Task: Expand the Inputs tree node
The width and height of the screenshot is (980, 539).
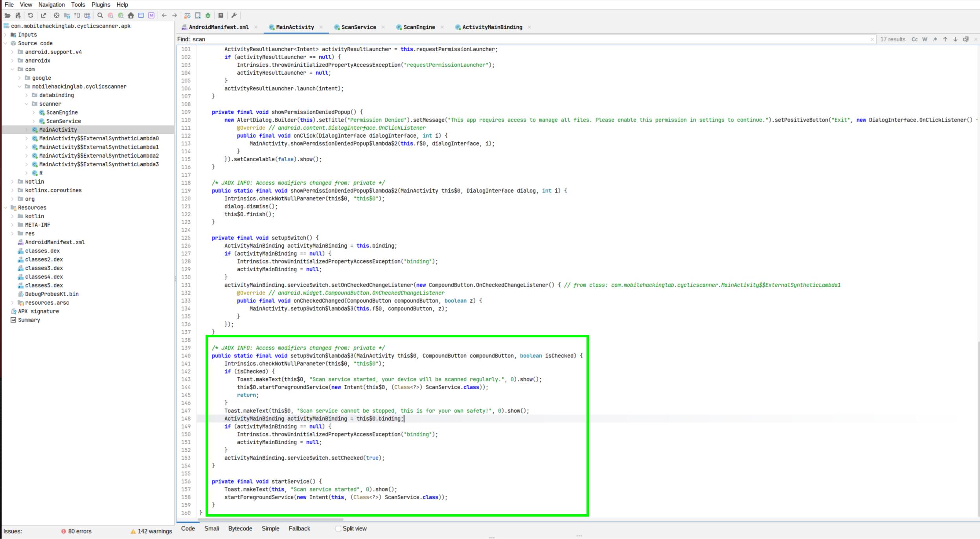Action: click(x=6, y=35)
